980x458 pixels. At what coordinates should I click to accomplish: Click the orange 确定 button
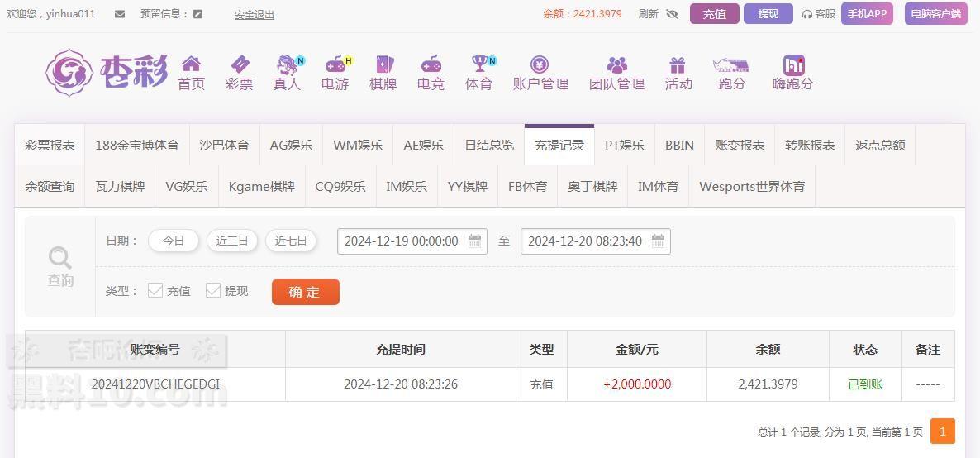point(306,292)
